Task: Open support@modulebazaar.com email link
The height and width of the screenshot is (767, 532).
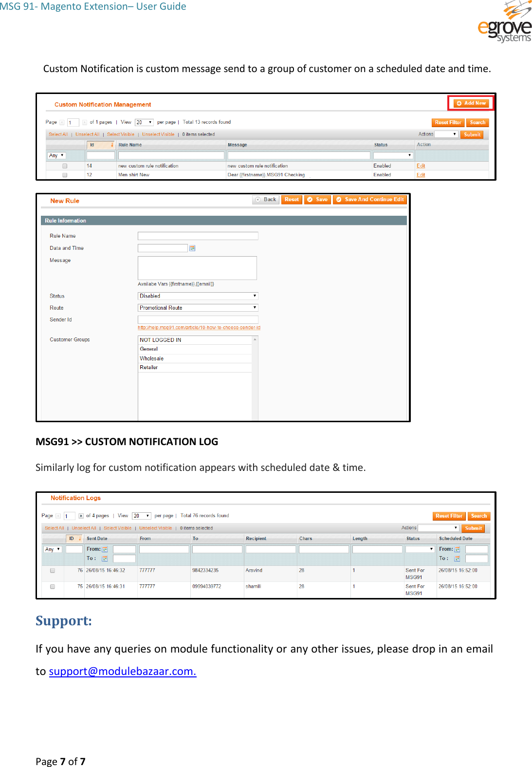Action: (123, 672)
